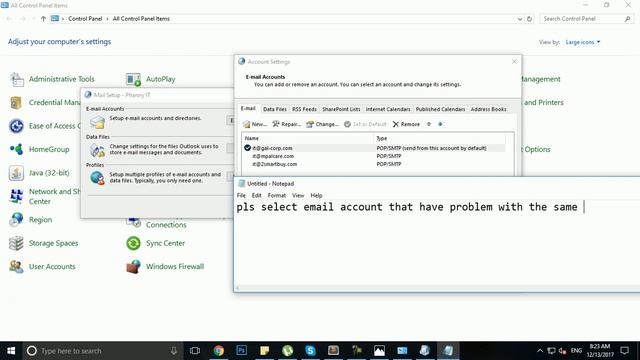
Task: Click New account in Account Settings
Action: click(x=255, y=124)
